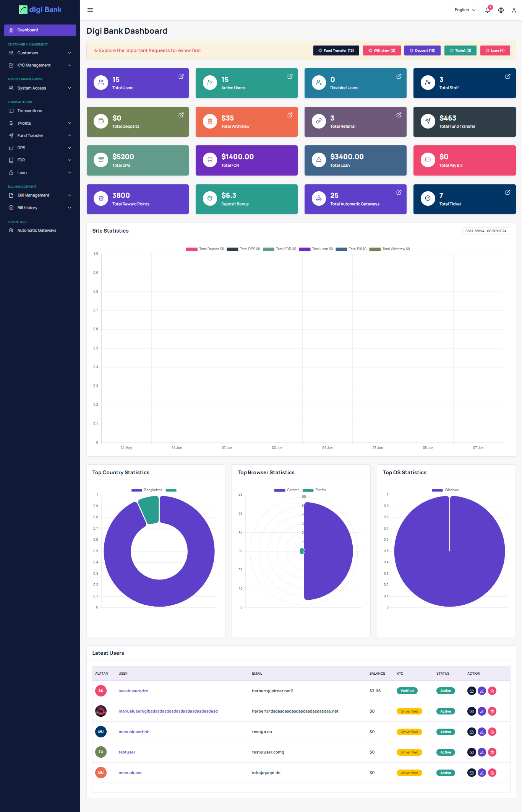The width and height of the screenshot is (522, 812).
Task: Click edit icon for testuser row
Action: point(482,752)
